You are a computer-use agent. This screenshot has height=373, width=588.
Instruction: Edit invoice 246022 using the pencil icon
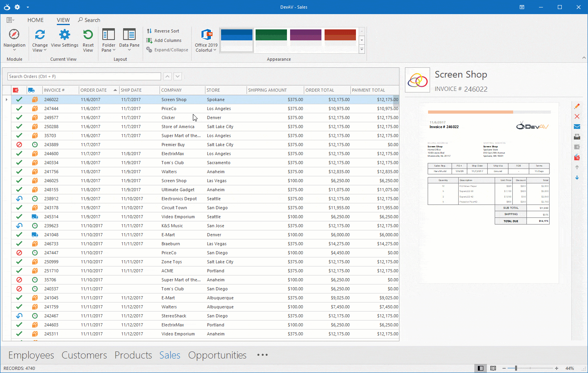click(577, 106)
